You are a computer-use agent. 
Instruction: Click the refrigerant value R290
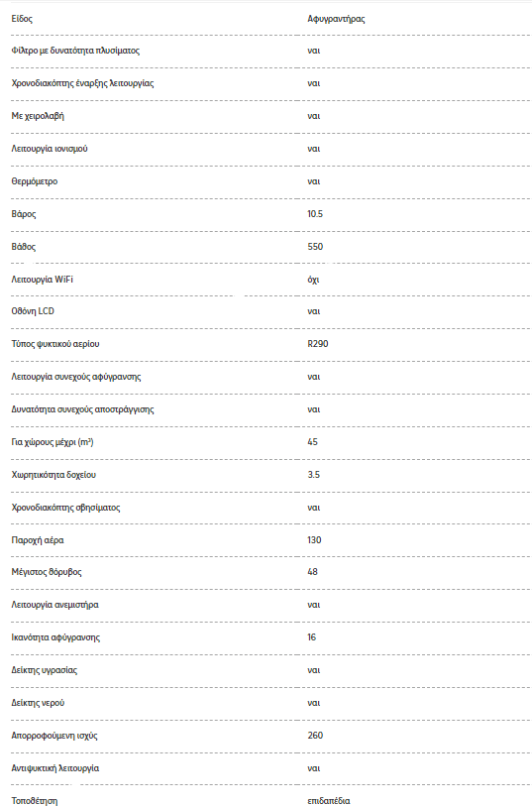tap(317, 344)
